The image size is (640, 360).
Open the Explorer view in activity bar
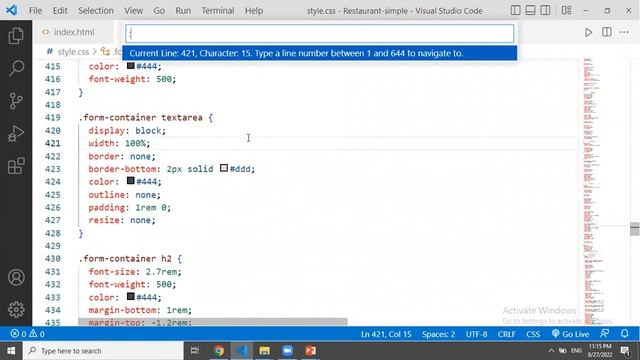click(16, 36)
